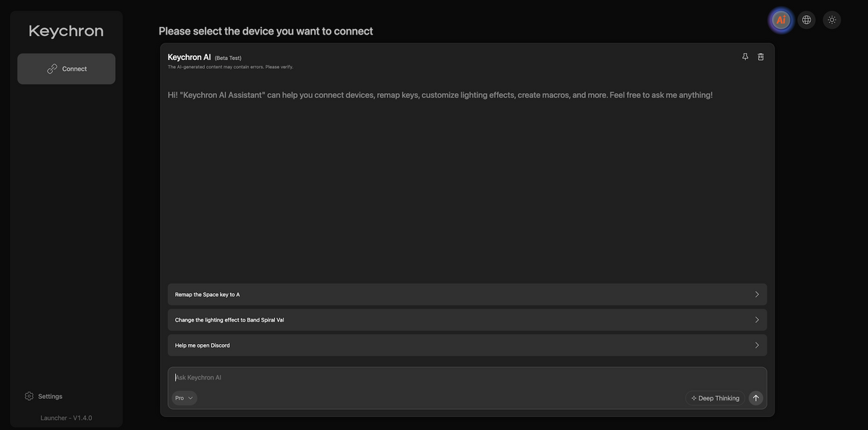This screenshot has height=430, width=868.
Task: Click the link icon in Connect
Action: coord(52,69)
